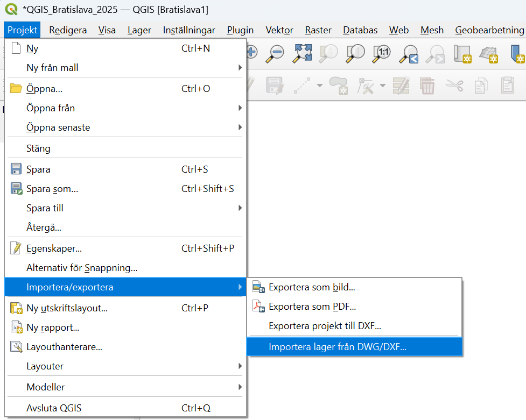Viewport: 526px width, 420px height.
Task: Click the Delete Selected trash icon
Action: [427, 86]
